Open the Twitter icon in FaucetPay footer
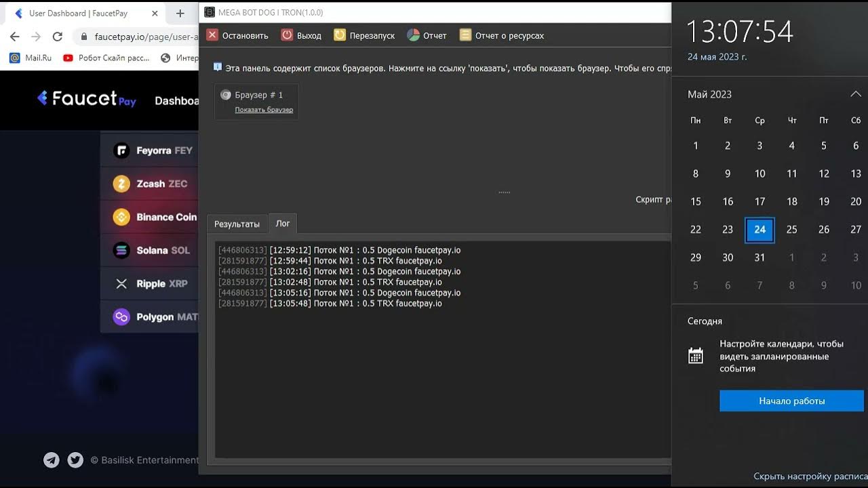 [75, 460]
